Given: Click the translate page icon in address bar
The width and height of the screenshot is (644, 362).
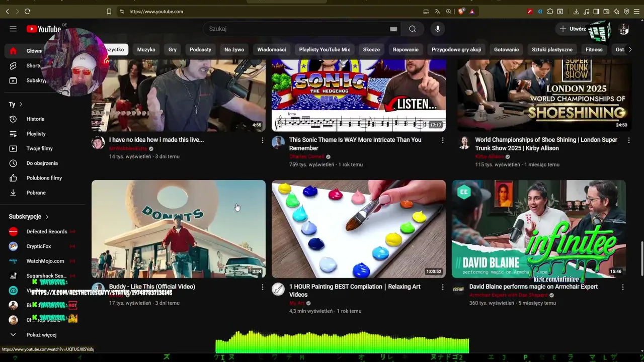Looking at the screenshot, I should [x=437, y=11].
